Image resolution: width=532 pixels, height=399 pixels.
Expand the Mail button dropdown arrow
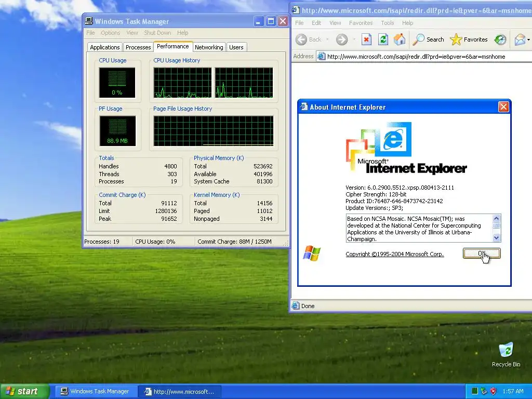[x=528, y=39]
